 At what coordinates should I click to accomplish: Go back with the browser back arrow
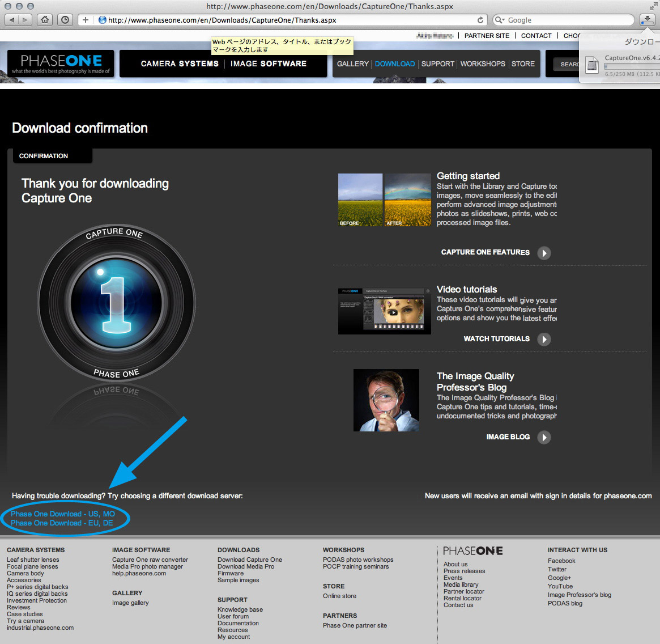[12, 20]
